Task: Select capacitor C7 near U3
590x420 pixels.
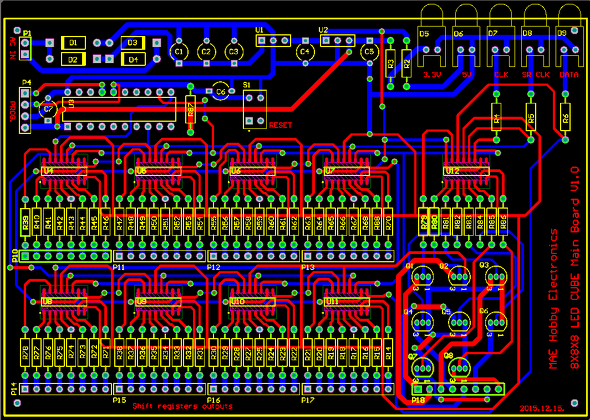Action: coord(48,109)
